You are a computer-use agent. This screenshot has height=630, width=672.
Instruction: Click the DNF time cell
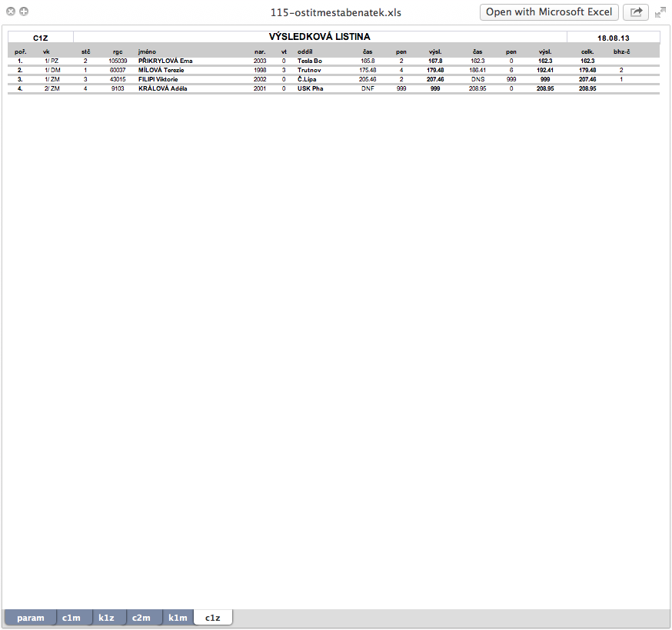368,88
